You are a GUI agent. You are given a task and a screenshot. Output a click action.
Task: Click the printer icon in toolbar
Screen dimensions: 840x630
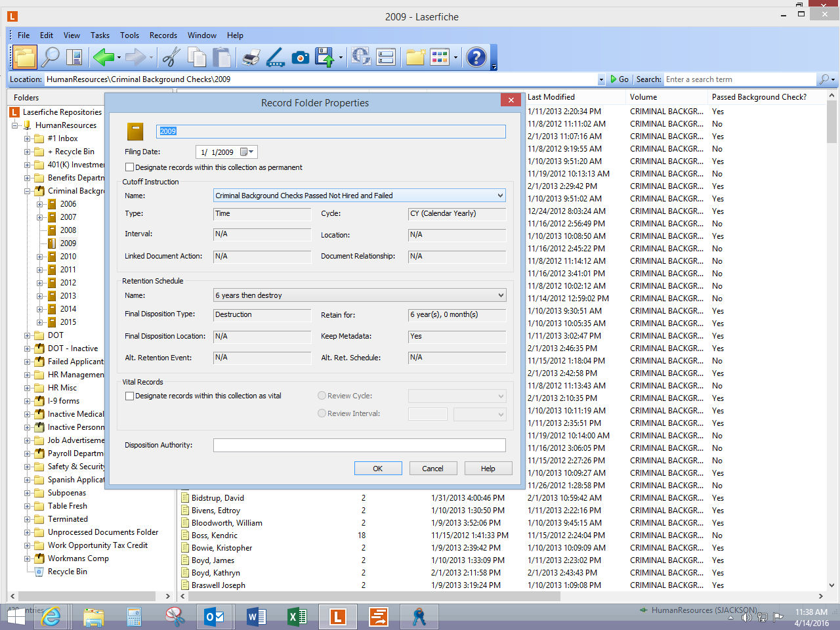pyautogui.click(x=251, y=58)
